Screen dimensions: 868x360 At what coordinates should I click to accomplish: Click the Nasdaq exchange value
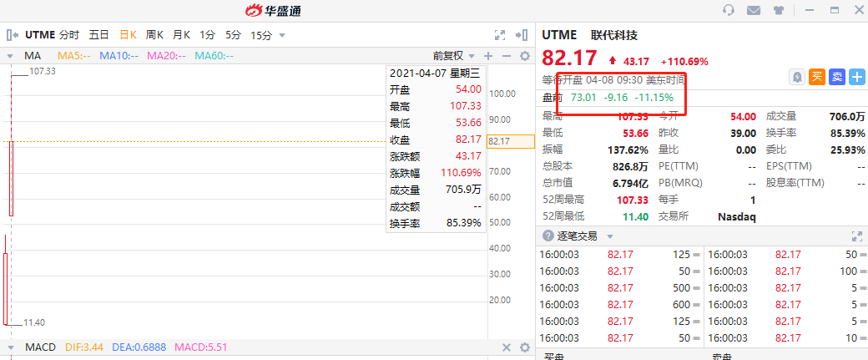[737, 216]
